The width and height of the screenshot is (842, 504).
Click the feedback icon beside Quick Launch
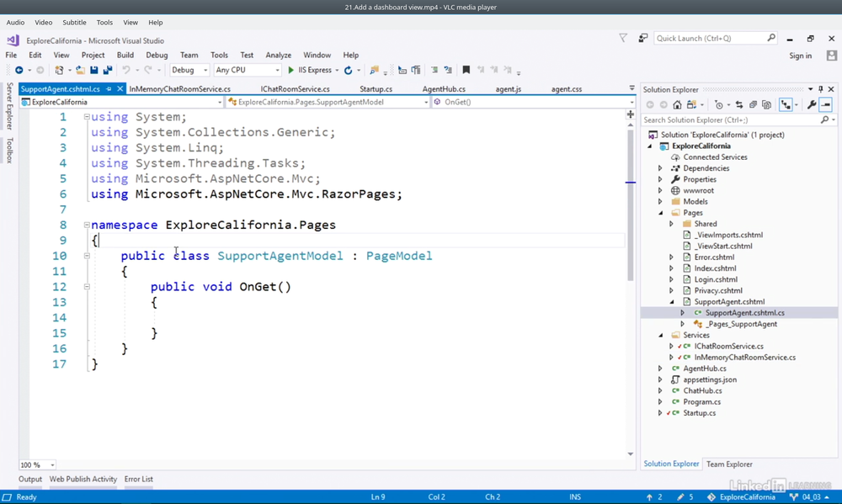tap(642, 38)
